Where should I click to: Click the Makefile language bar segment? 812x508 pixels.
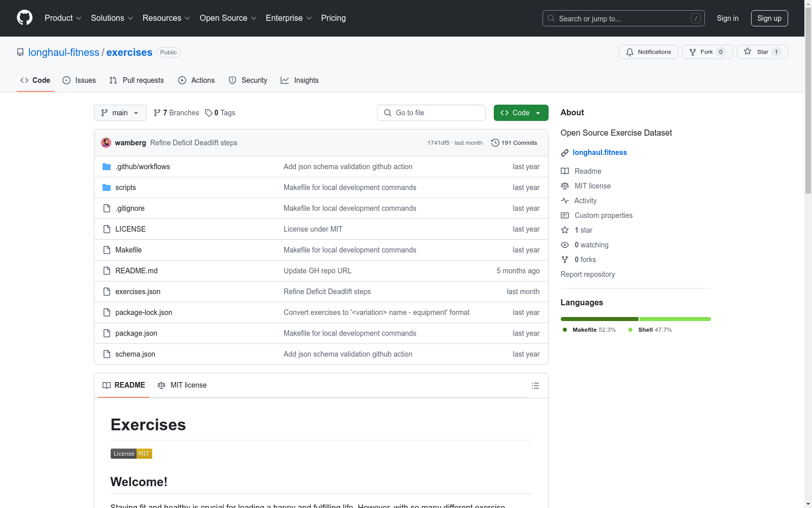(x=599, y=319)
